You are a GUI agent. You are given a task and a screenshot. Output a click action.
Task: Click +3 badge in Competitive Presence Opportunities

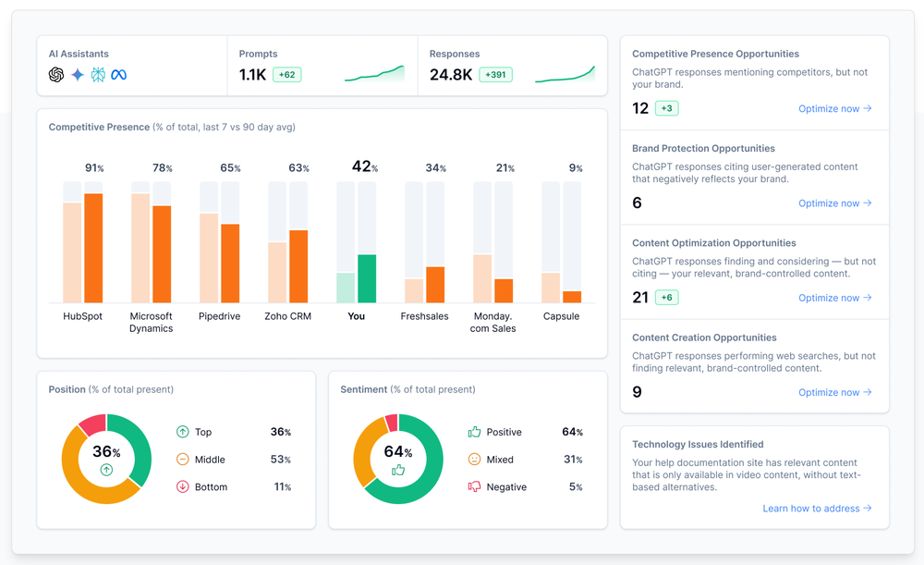tap(666, 108)
